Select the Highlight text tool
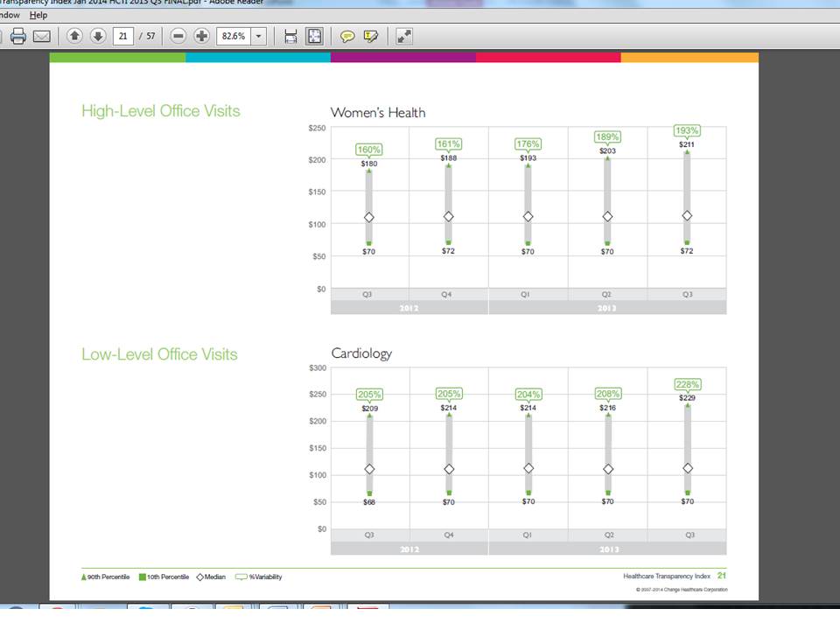Viewport: 840px width, 630px height. (371, 36)
